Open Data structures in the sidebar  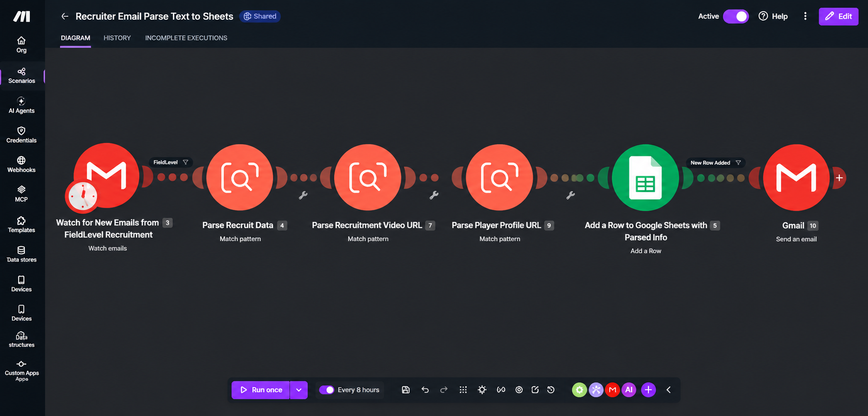click(22, 340)
